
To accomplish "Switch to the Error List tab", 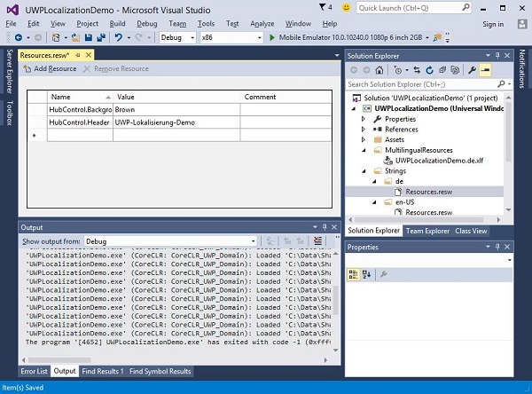I will (35, 371).
